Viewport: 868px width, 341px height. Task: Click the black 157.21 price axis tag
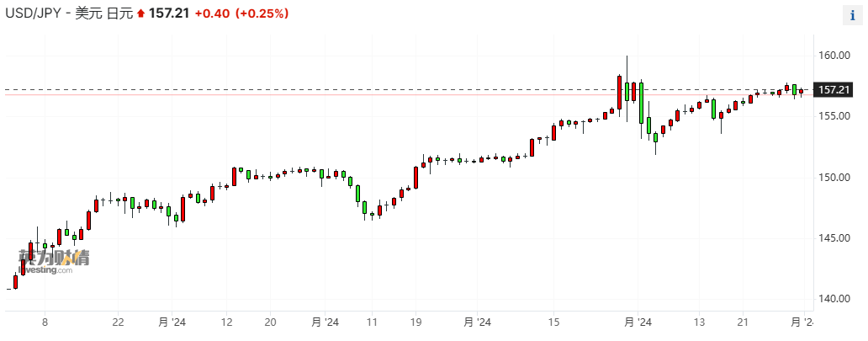point(834,90)
